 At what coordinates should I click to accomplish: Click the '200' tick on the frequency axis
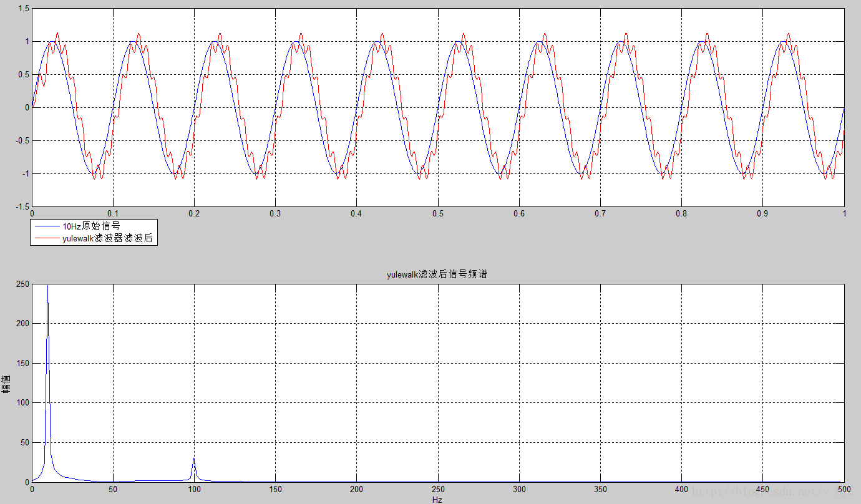(356, 489)
